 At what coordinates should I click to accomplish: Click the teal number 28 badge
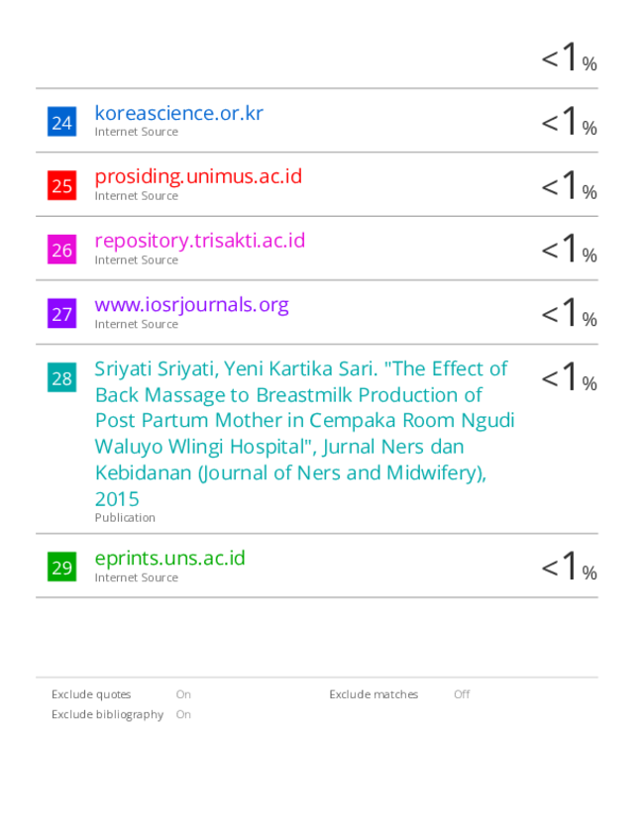click(61, 377)
